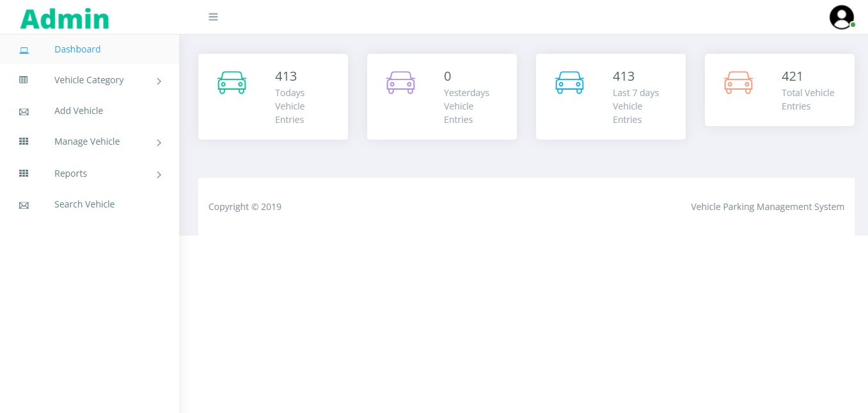Screen dimensions: 868x413
Task: Click the Yesterdays Vehicle Entries label
Action: coord(466,106)
